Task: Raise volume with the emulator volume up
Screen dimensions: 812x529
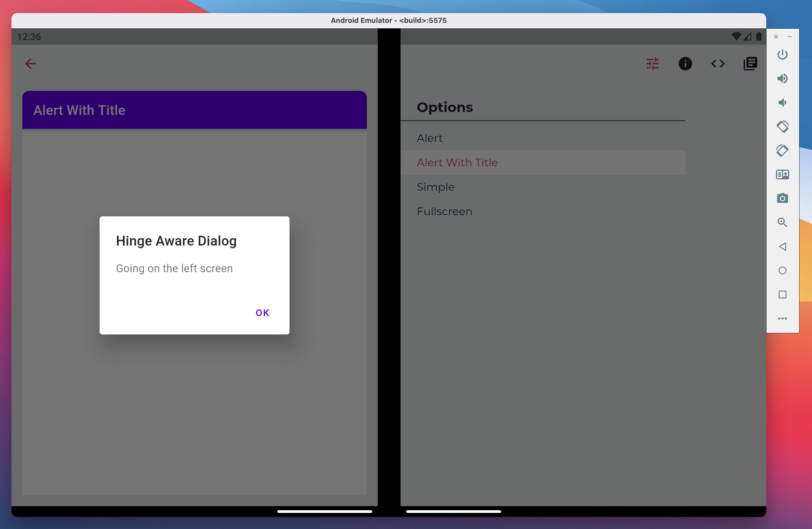Action: 782,79
